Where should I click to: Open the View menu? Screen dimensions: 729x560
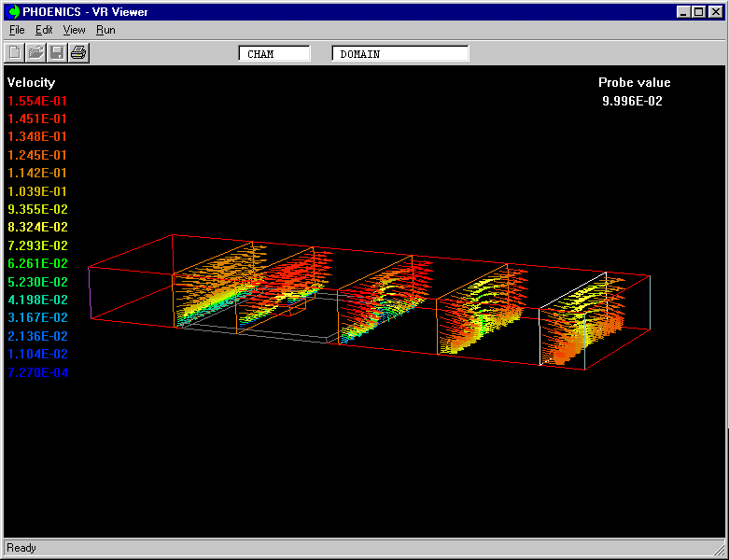tap(74, 30)
